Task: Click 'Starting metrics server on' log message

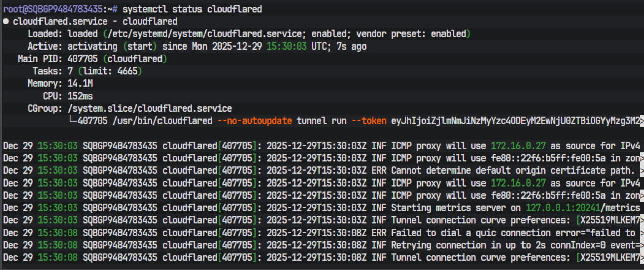Action: [456, 208]
